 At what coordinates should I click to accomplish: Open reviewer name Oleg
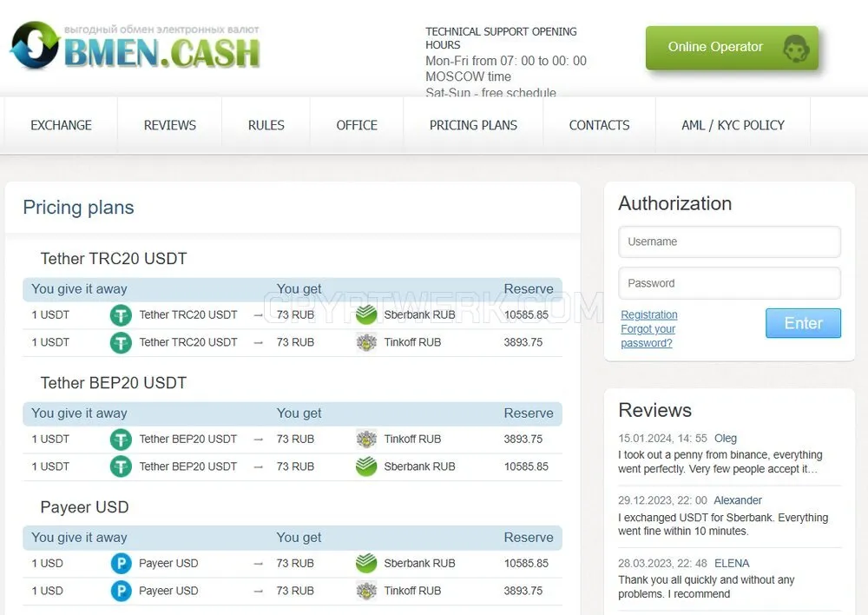click(x=725, y=439)
